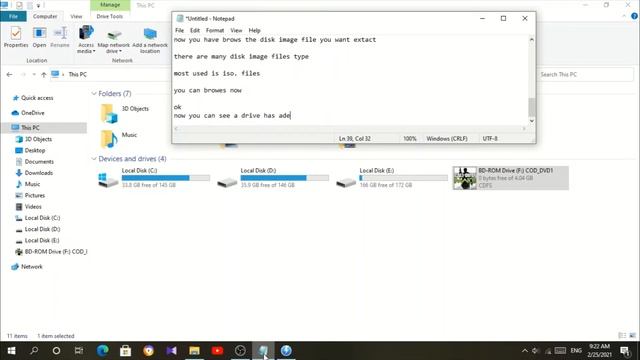This screenshot has height=360, width=640.
Task: Select the Music folder icon
Action: tap(109, 139)
